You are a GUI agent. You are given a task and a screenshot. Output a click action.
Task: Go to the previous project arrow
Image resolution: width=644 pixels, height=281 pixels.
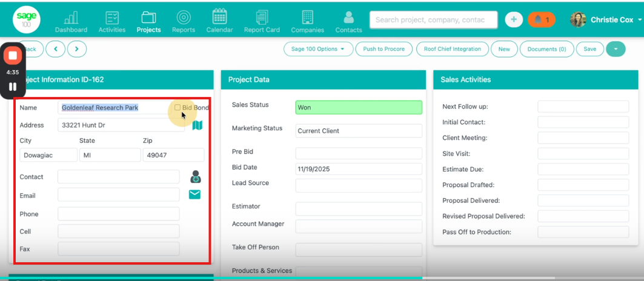pyautogui.click(x=56, y=49)
